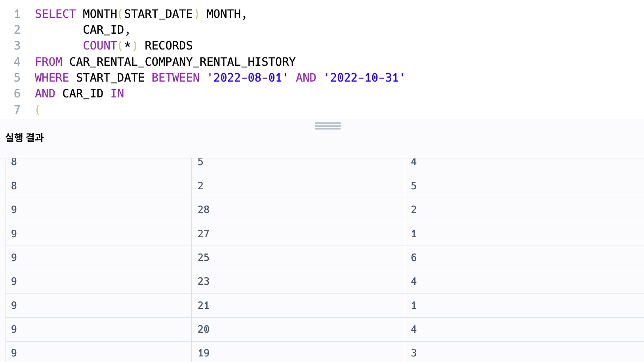Select the result cell with CAR_ID 25
644x362 pixels.
298,258
